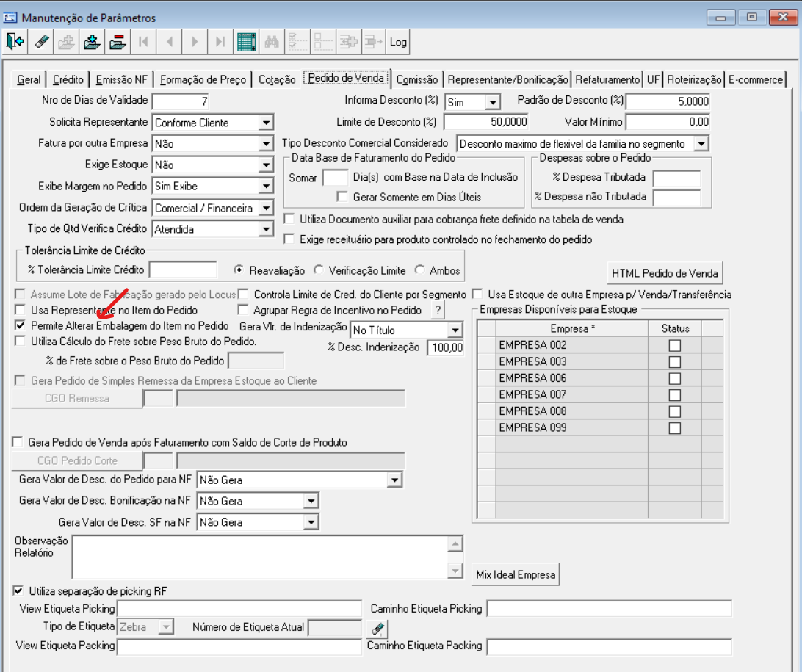Screen dimensions: 802x672
Task: Expand Solicita Representante dropdown
Action: point(265,123)
